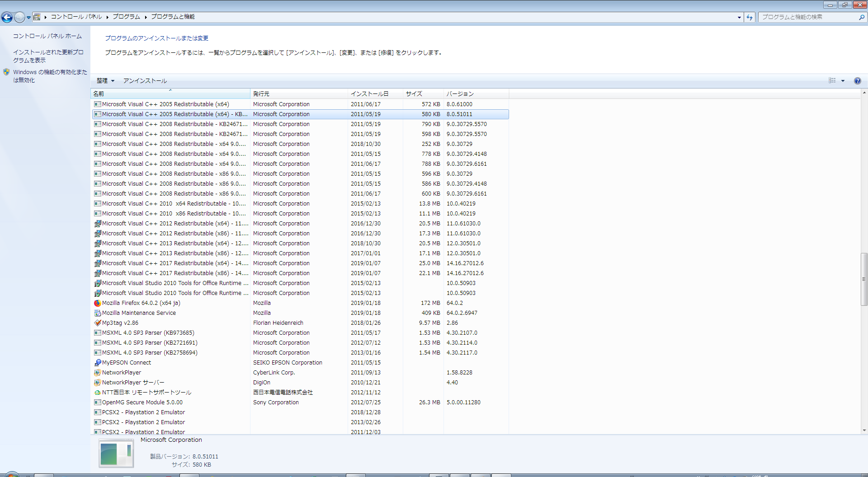Select OpenMG Secure Module 5.0.00 icon

(97, 402)
